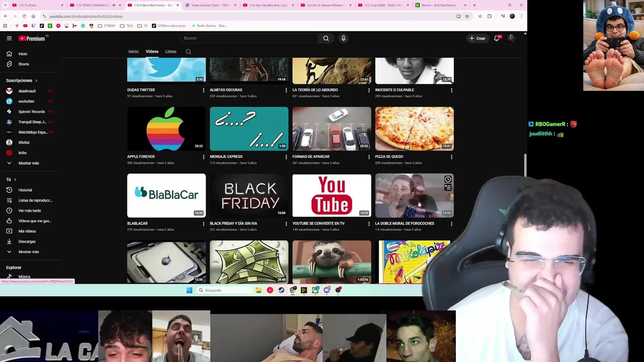Open deadmau5 subscription channel
The width and height of the screenshot is (644, 362).
tap(28, 91)
